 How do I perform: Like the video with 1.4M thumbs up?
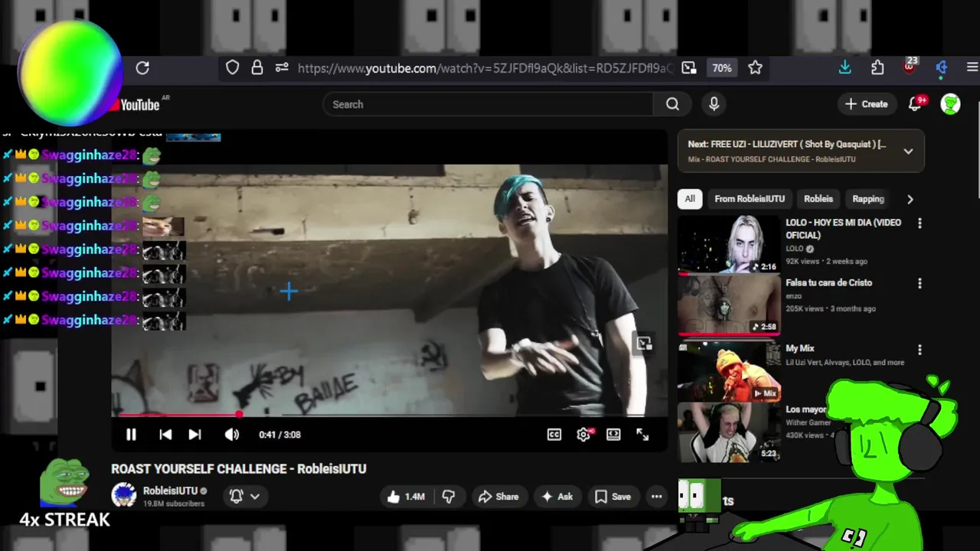point(405,497)
